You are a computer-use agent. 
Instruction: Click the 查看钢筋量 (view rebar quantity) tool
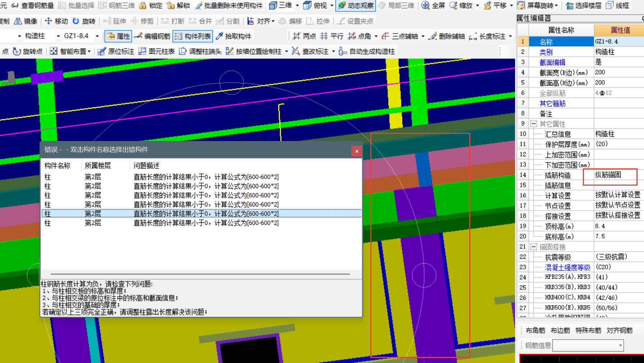coord(32,5)
